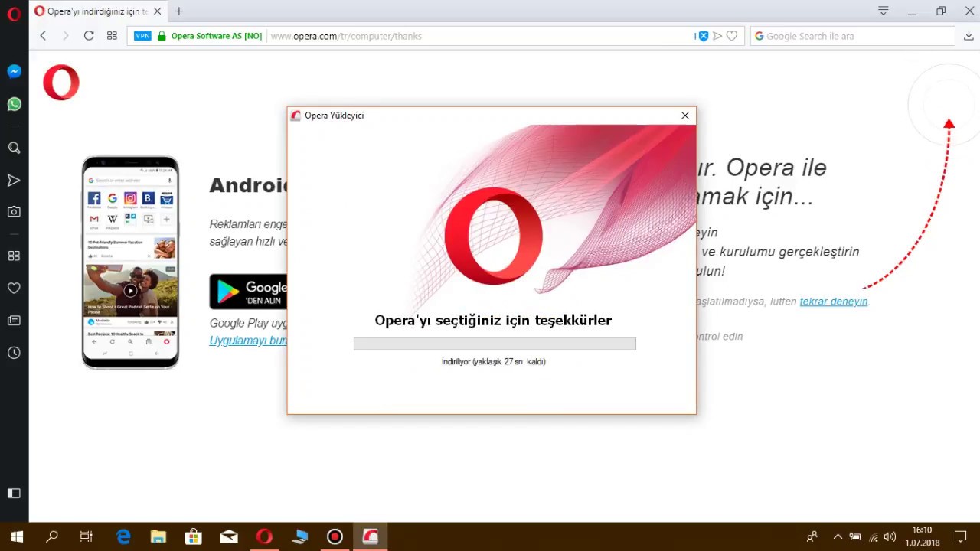The height and width of the screenshot is (551, 980).
Task: Close the Opera Yükleyici installer dialog
Action: point(685,116)
